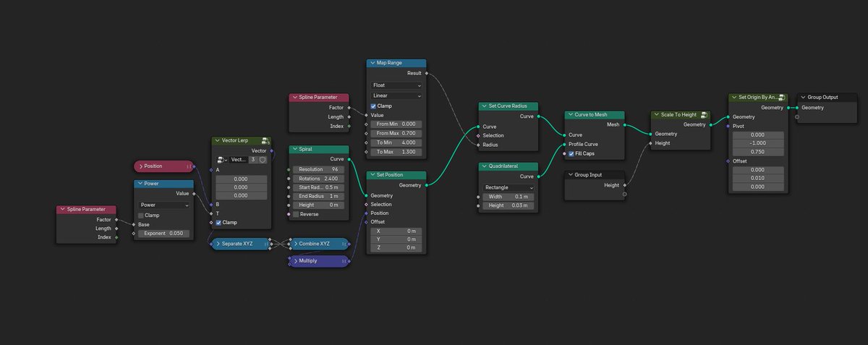Click the Curve output socket of Quadrilateral node
Image resolution: width=868 pixels, height=345 pixels.
click(538, 176)
